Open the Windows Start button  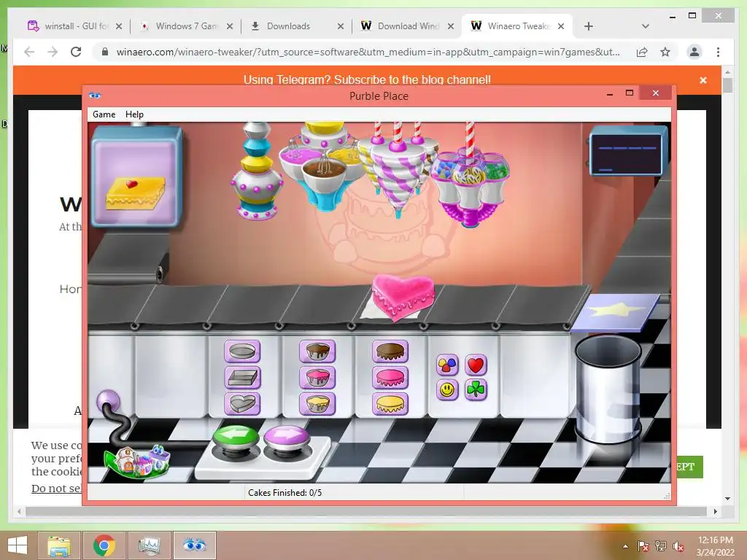[x=18, y=545]
